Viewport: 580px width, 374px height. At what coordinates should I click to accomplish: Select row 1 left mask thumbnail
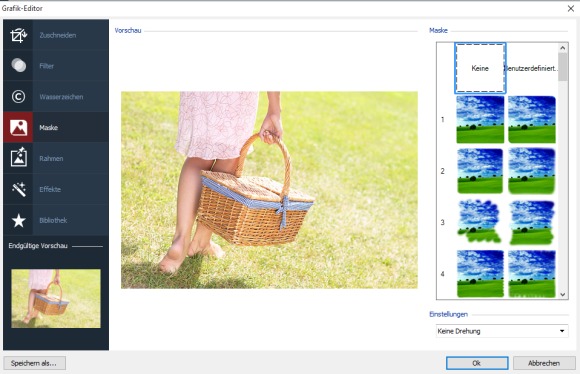[480, 119]
